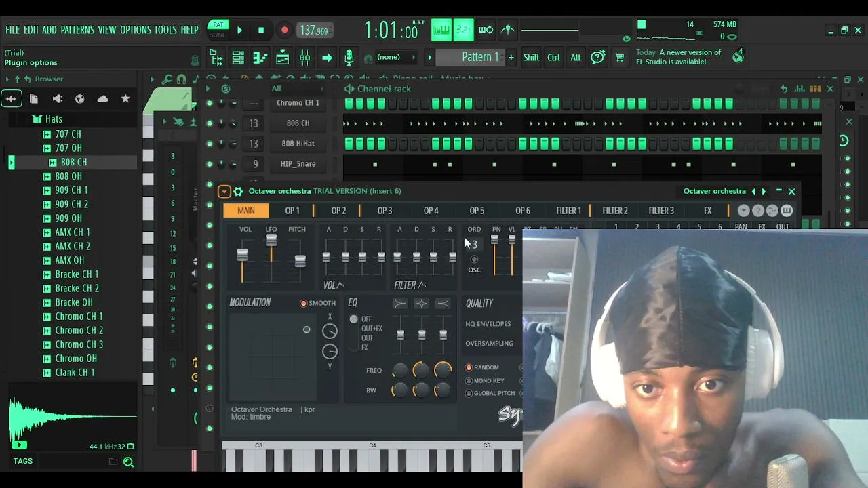868x488 pixels.
Task: Click the countdown 3-2-1 icon
Action: (x=463, y=29)
